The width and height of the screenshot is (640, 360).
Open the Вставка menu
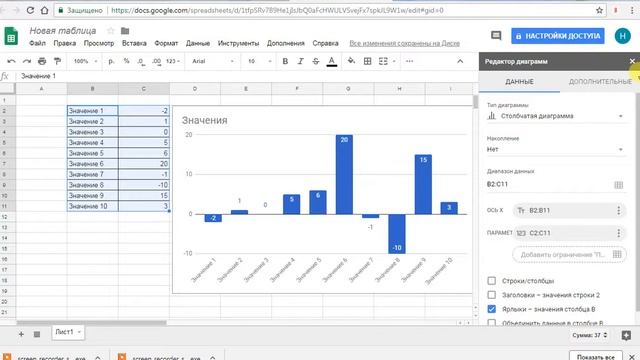tap(134, 43)
